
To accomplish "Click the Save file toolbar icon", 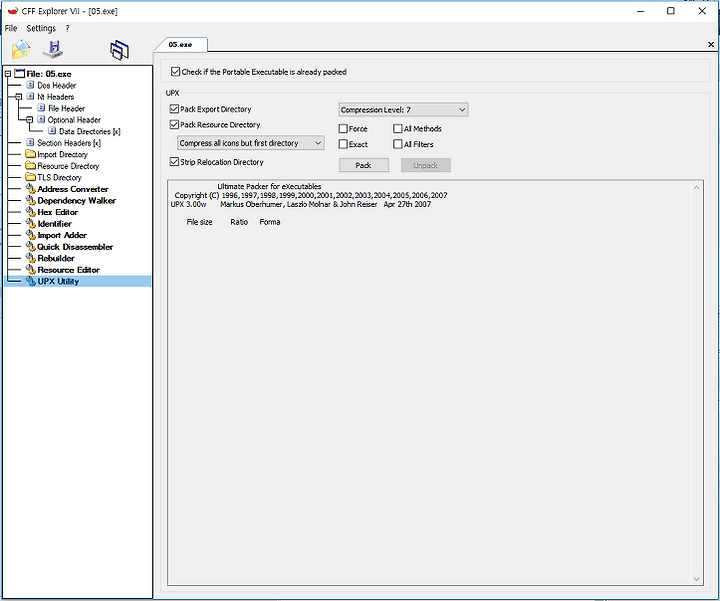I will pyautogui.click(x=53, y=49).
